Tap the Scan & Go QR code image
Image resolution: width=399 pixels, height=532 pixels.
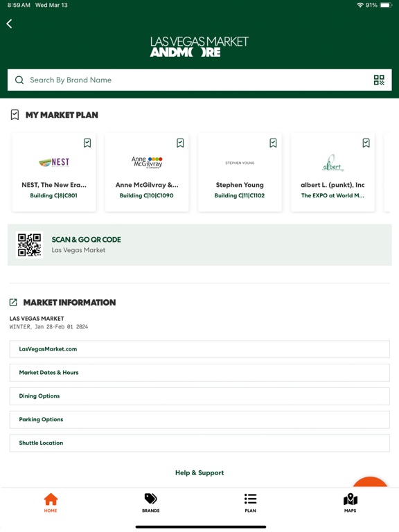click(30, 245)
